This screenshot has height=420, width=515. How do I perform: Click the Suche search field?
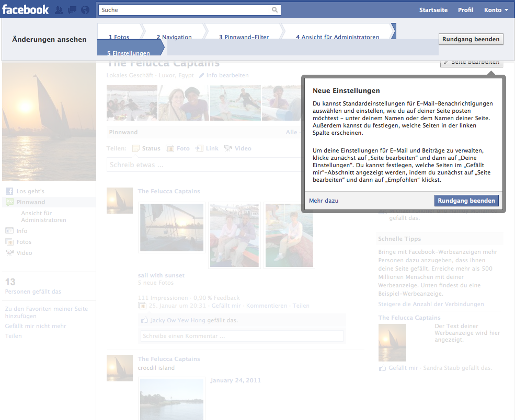point(184,10)
